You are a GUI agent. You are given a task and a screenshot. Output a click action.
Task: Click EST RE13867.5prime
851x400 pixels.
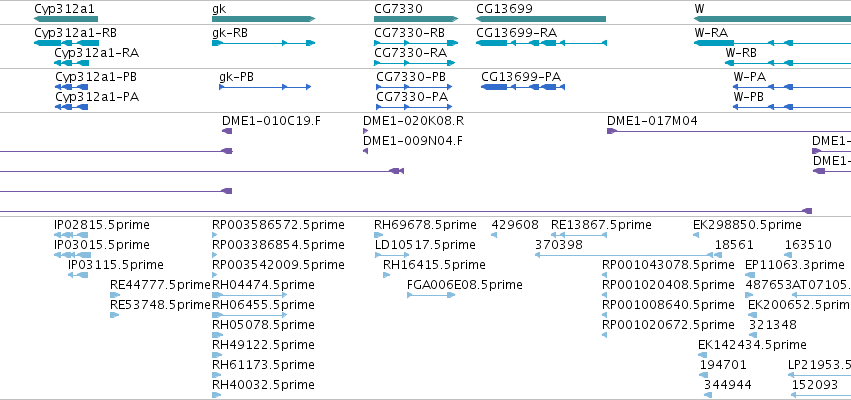pos(579,234)
